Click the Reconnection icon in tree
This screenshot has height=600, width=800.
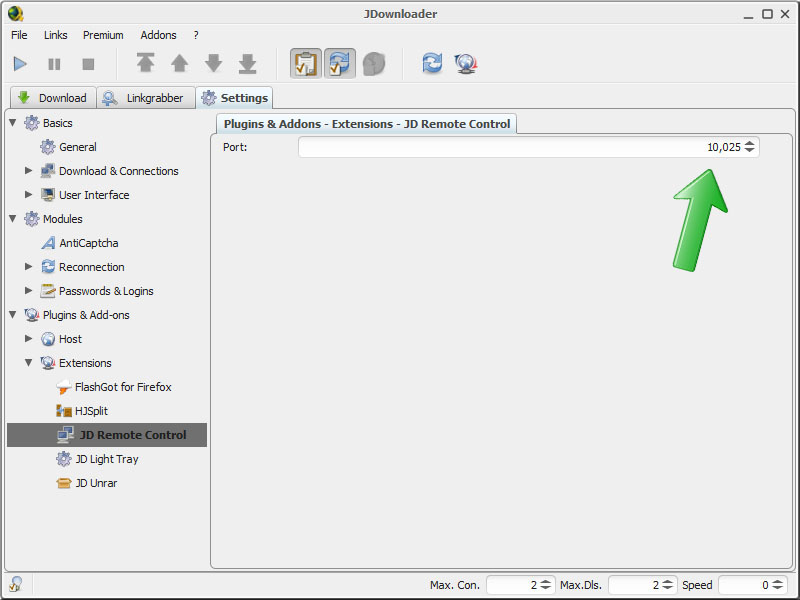pos(48,267)
